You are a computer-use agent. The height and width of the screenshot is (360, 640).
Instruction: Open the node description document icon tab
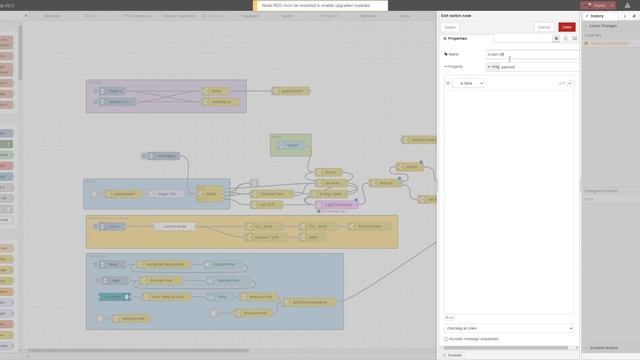pos(565,38)
